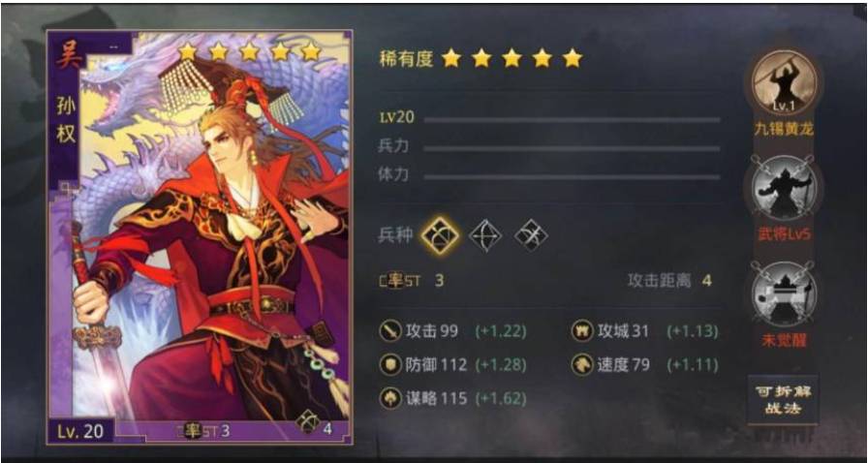Click the 谋略 strategy stat icon
This screenshot has width=868, height=463.
click(x=390, y=398)
